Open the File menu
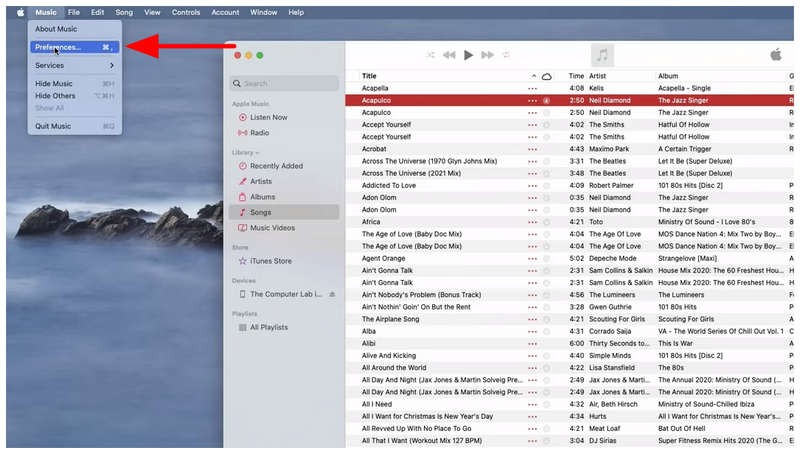Image resolution: width=800 pixels, height=454 pixels. tap(73, 12)
